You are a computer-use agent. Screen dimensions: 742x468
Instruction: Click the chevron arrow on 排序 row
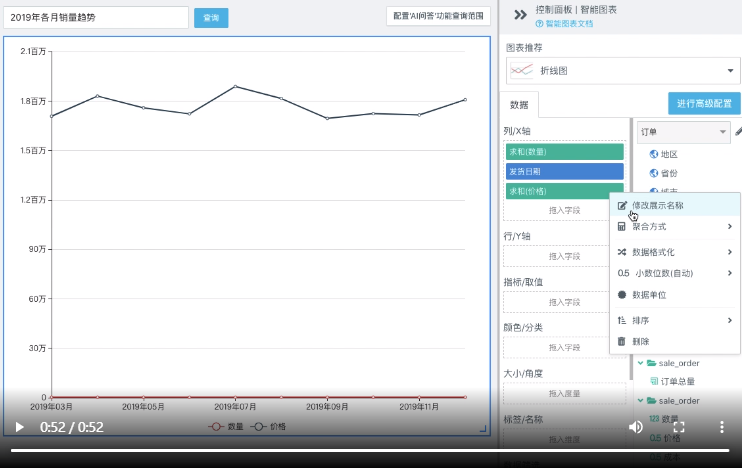tap(730, 320)
